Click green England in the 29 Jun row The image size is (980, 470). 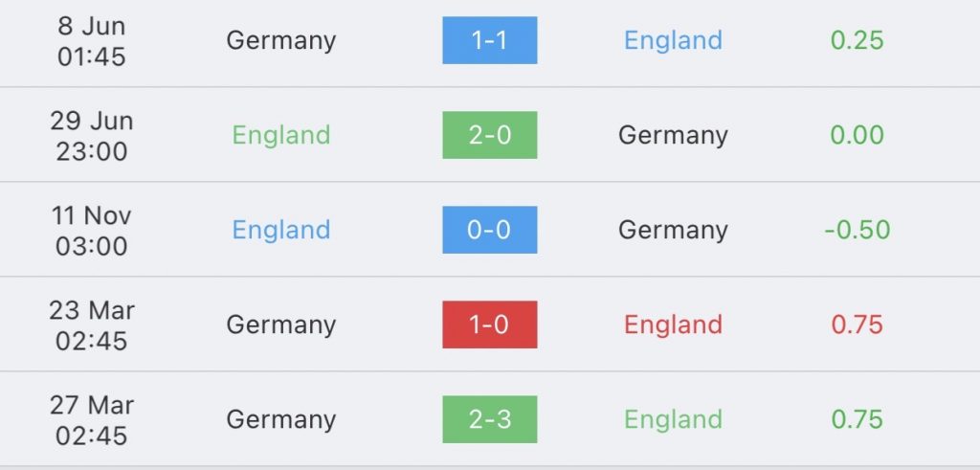(281, 136)
